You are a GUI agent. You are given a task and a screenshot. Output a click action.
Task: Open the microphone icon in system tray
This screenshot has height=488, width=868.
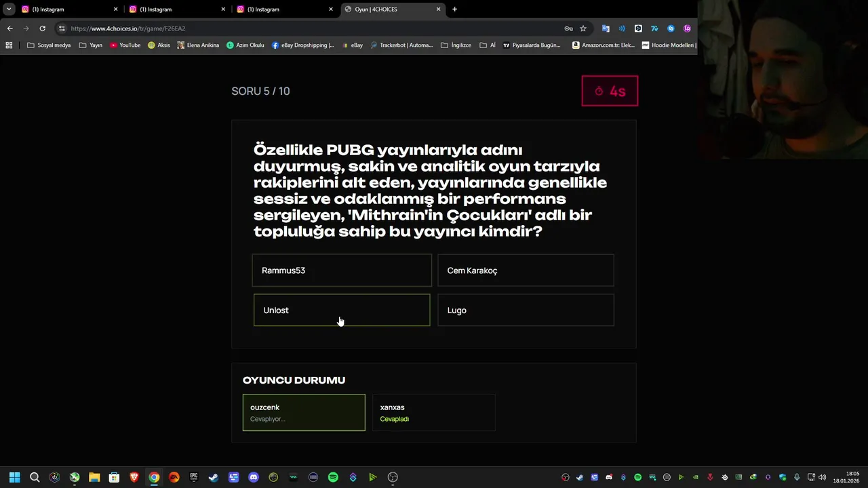tap(797, 477)
